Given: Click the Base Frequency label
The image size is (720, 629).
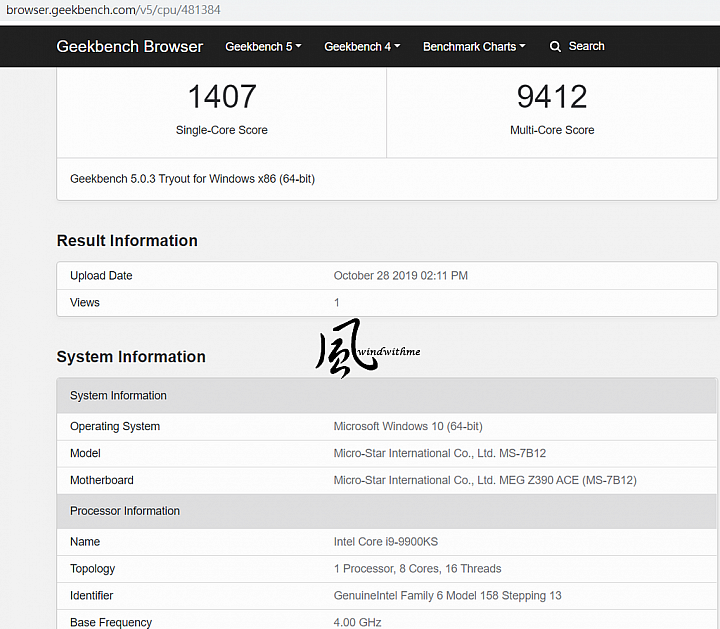Looking at the screenshot, I should [x=111, y=623].
